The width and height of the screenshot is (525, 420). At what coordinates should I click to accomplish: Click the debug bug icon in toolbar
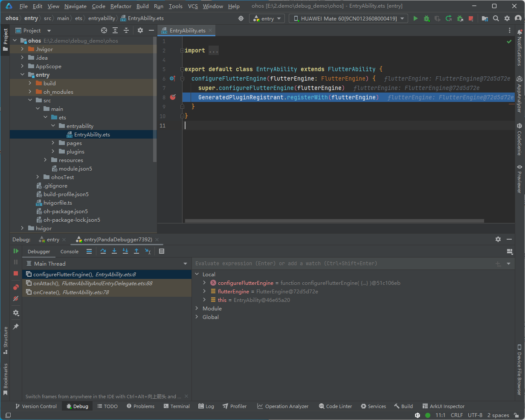426,18
